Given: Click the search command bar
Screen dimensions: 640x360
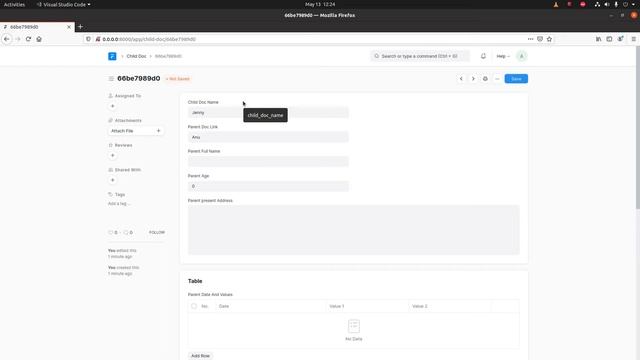Looking at the screenshot, I should [420, 56].
